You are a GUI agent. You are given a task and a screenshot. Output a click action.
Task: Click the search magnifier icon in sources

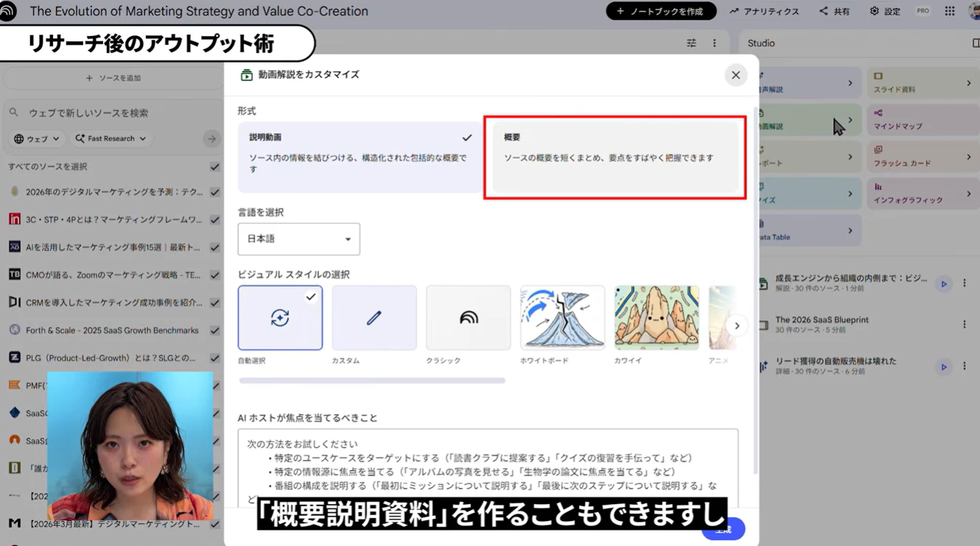14,113
